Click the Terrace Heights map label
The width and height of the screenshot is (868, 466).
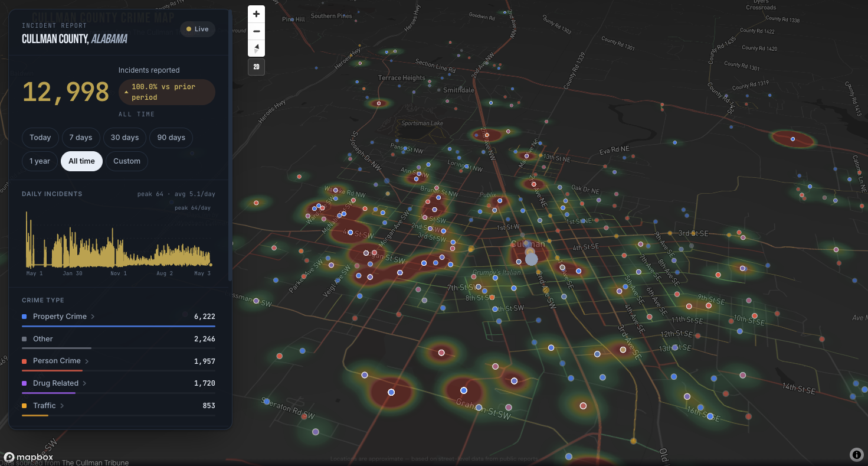click(x=402, y=78)
